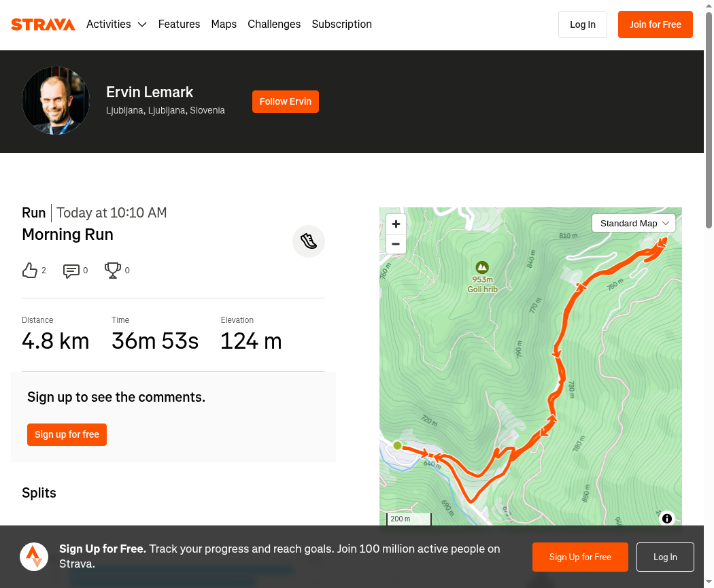
Task: Click Goli hrib peak marker
Action: (482, 267)
